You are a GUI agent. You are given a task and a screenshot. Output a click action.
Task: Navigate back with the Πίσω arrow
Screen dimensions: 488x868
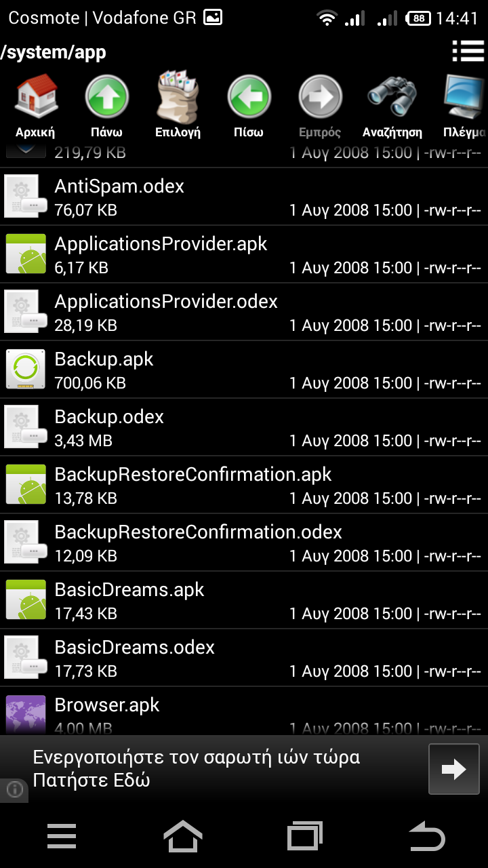click(249, 96)
